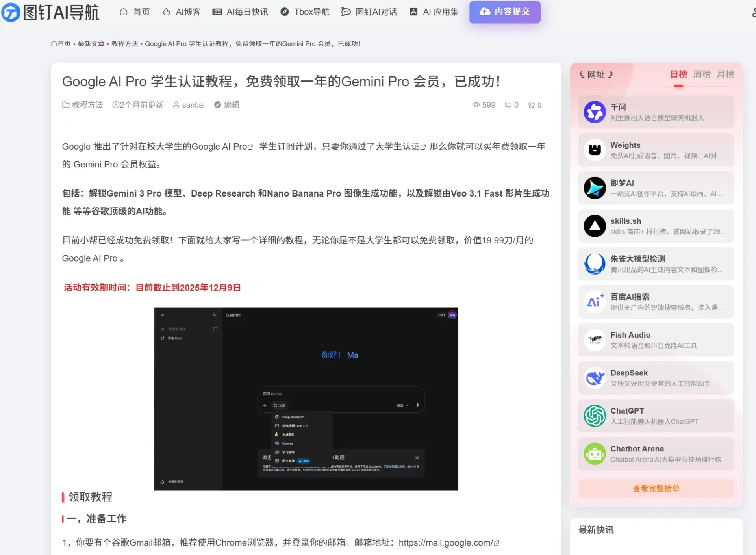This screenshot has height=555, width=756.
Task: Click the 即梦AI logo icon
Action: [595, 188]
